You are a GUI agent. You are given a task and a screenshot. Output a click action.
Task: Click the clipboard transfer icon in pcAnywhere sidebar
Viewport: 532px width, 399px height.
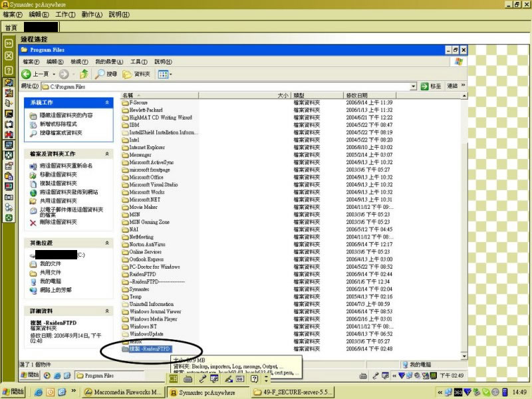click(9, 176)
